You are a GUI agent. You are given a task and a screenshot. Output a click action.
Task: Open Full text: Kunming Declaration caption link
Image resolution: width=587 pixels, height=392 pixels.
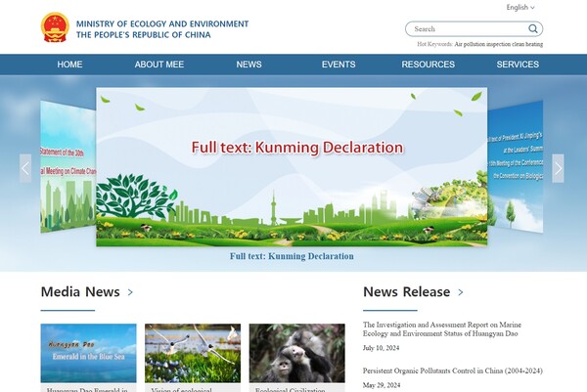pyautogui.click(x=292, y=256)
